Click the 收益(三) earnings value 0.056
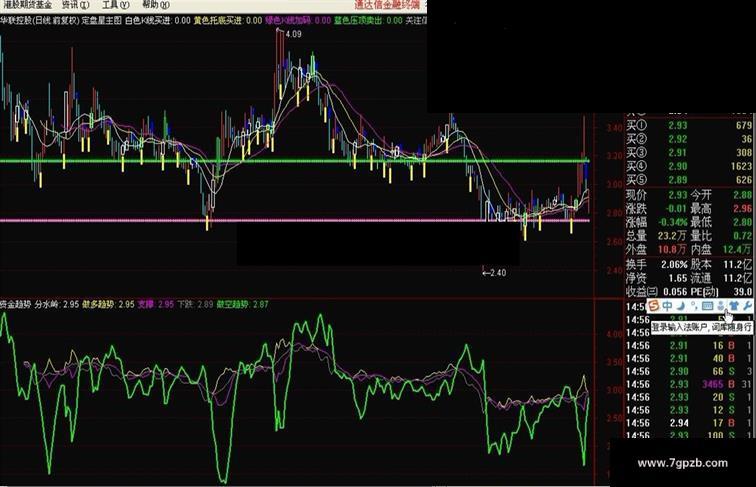Screen dimensions: 756x487 pyautogui.click(x=675, y=292)
